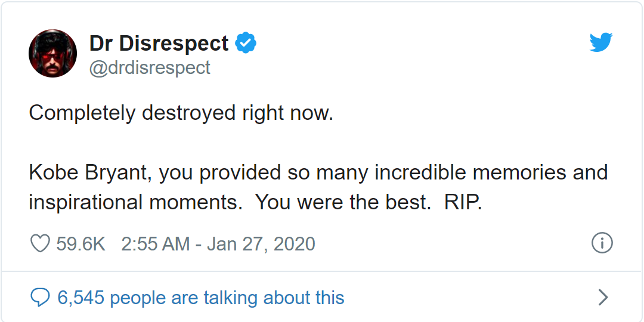Click the 'You were the best. RIP.' line
Viewport: 644px width, 322px height.
pyautogui.click(x=368, y=203)
